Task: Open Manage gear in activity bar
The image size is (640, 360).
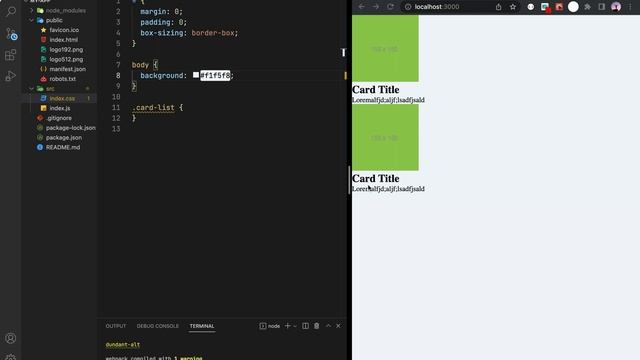Action: (11, 357)
